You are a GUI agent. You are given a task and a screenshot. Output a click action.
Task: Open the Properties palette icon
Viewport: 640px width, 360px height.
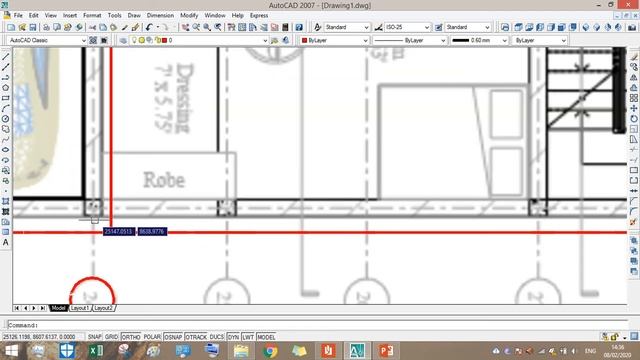231,27
